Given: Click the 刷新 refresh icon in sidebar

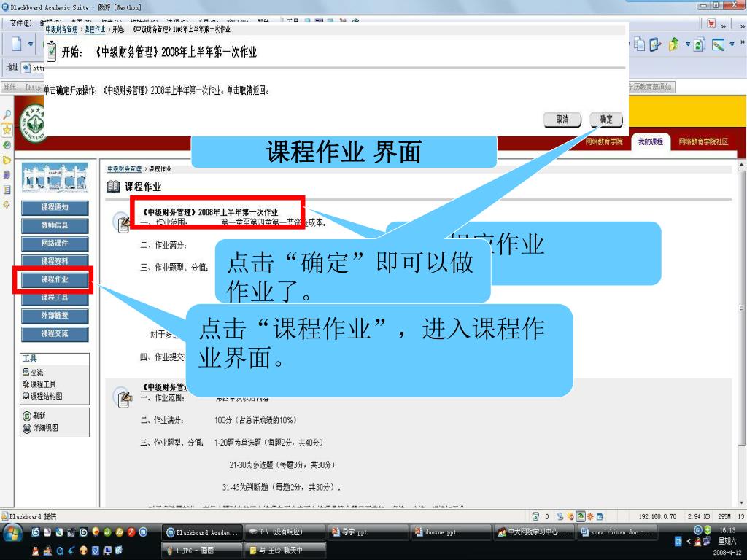Looking at the screenshot, I should point(26,416).
